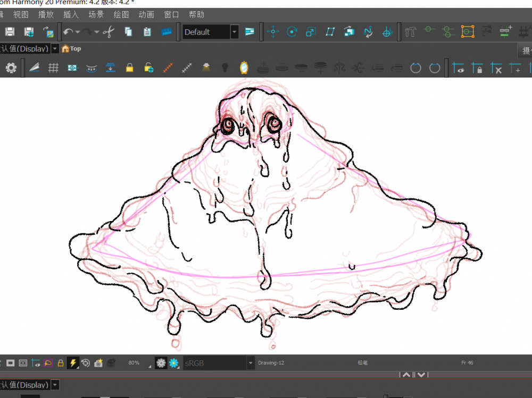Screen dimensions: 532x398
Task: Select the Scale tool icon
Action: point(311,32)
